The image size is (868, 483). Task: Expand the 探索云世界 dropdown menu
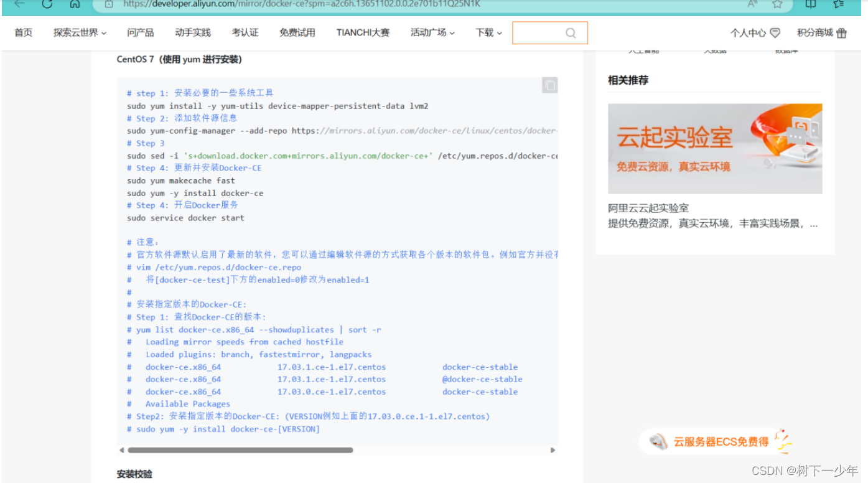point(80,32)
